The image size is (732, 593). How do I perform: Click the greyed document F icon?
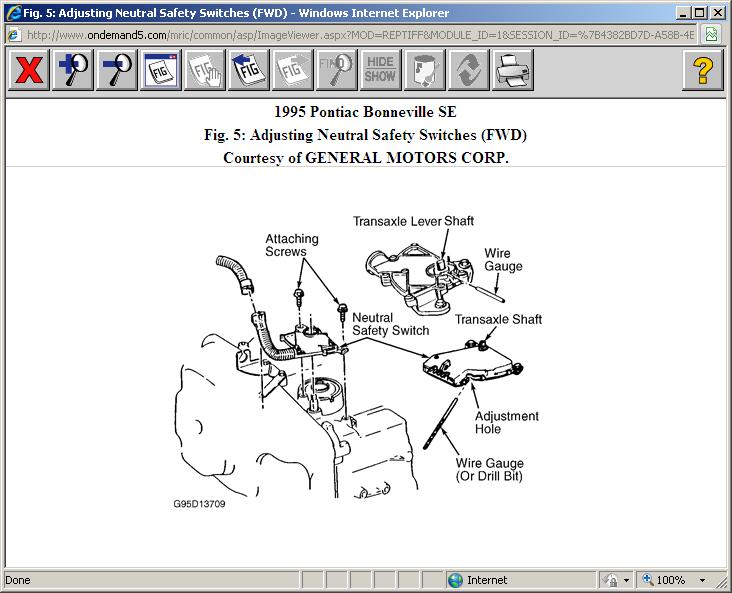pyautogui.click(x=424, y=70)
